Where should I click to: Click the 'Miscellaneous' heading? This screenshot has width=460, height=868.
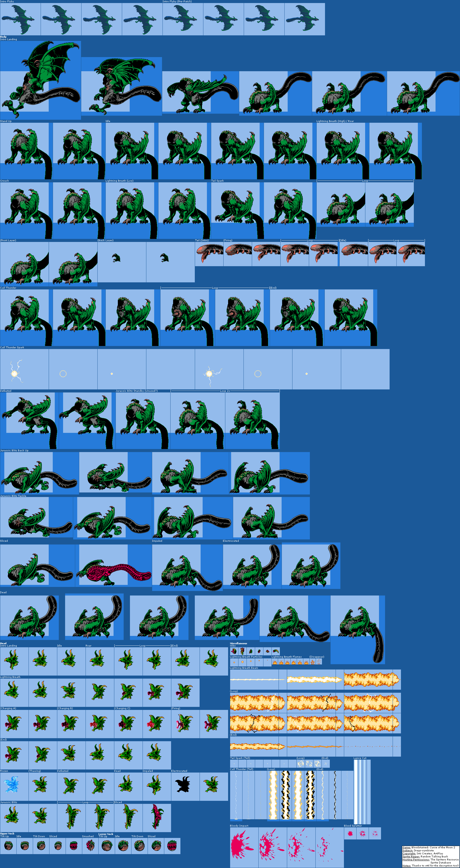pos(238,643)
